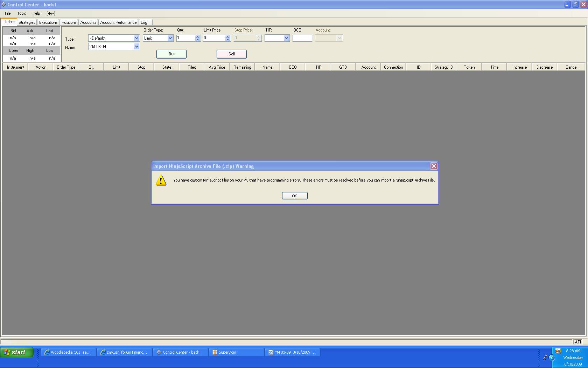
Task: Click the Filled column header
Action: (x=192, y=67)
